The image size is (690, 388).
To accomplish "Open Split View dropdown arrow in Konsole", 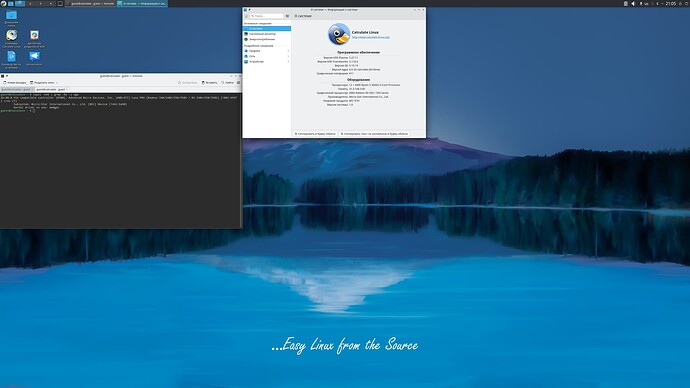I will [x=57, y=83].
